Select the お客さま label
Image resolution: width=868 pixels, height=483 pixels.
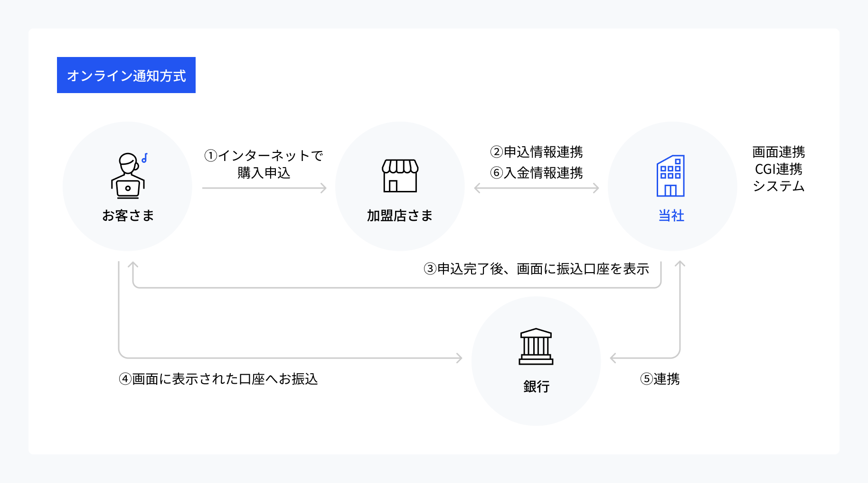pos(128,216)
